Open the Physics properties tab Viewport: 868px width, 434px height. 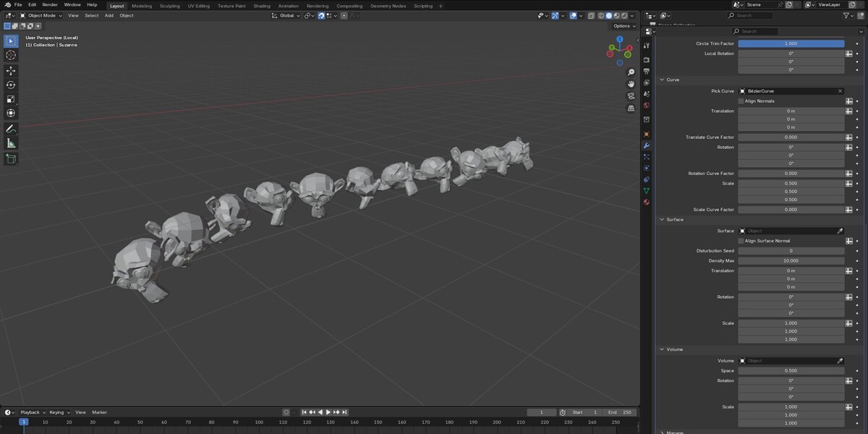click(647, 168)
